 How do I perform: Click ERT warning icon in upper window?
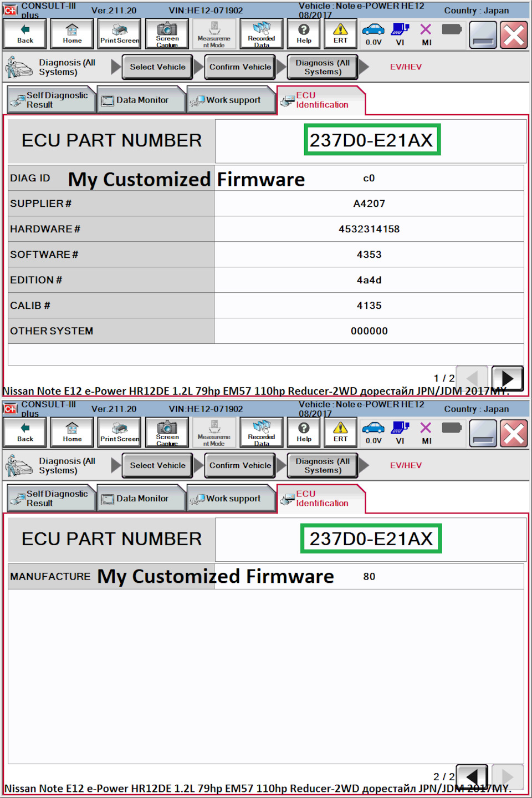click(x=340, y=34)
